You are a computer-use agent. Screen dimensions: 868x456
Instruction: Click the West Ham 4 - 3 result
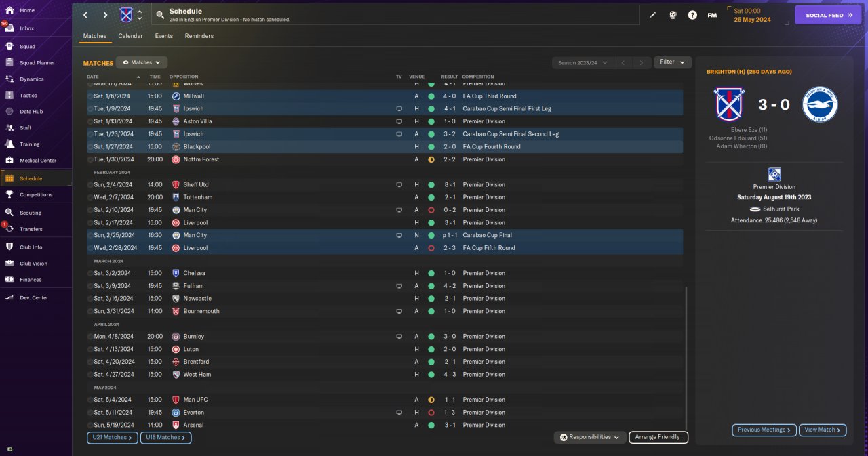[450, 375]
